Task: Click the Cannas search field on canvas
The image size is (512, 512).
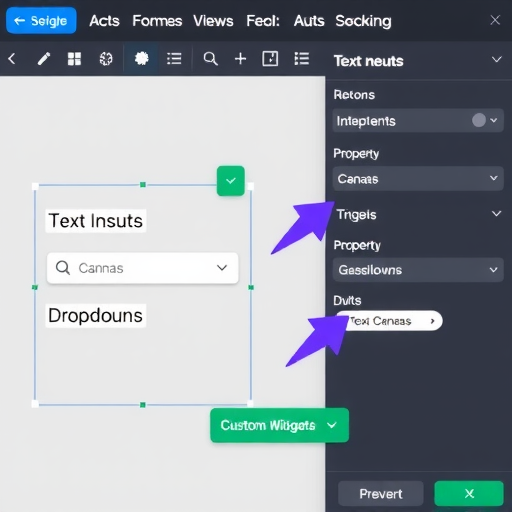Action: [x=143, y=268]
